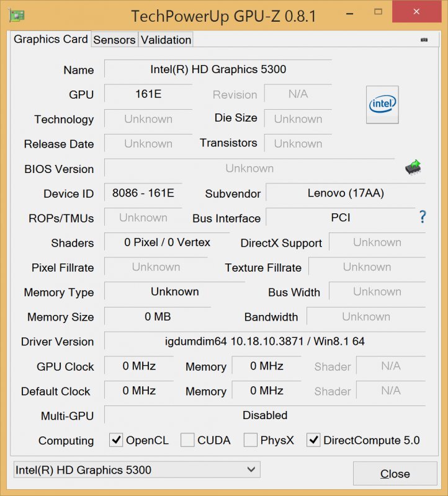Toggle the OpenCL checkbox
The height and width of the screenshot is (496, 448).
click(x=115, y=440)
